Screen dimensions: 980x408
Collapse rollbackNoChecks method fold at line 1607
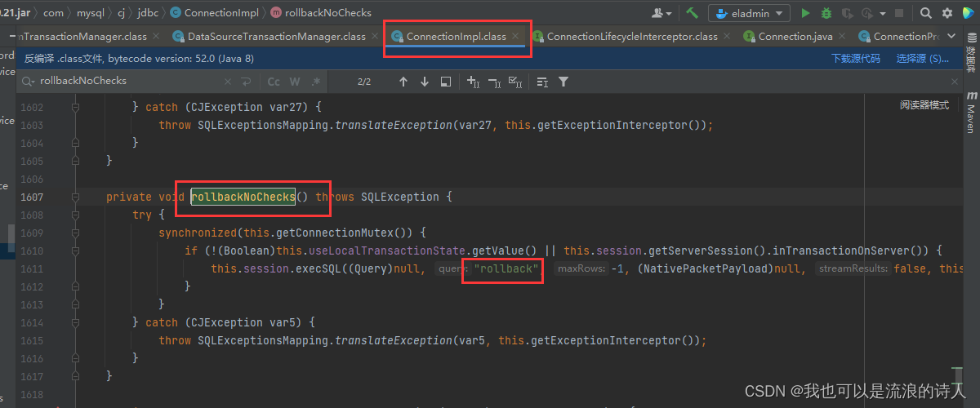click(76, 197)
